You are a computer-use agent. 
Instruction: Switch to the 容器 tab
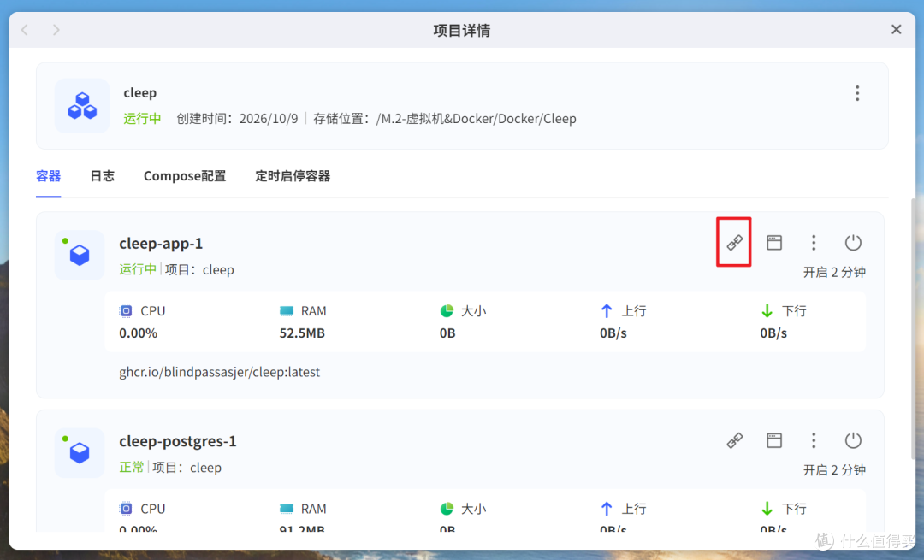click(48, 176)
